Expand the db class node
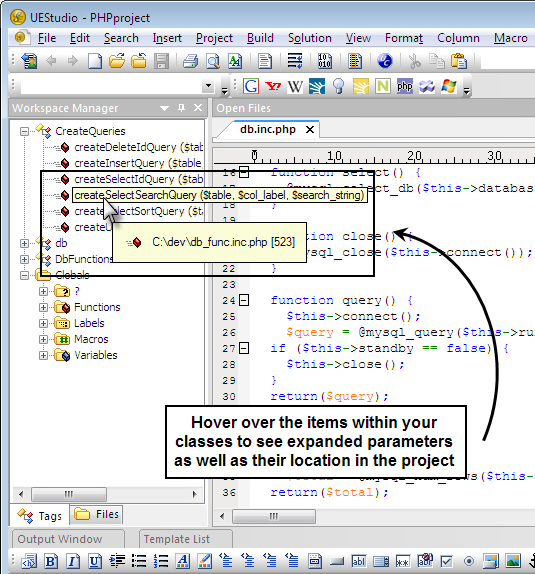This screenshot has height=574, width=535. click(25, 243)
